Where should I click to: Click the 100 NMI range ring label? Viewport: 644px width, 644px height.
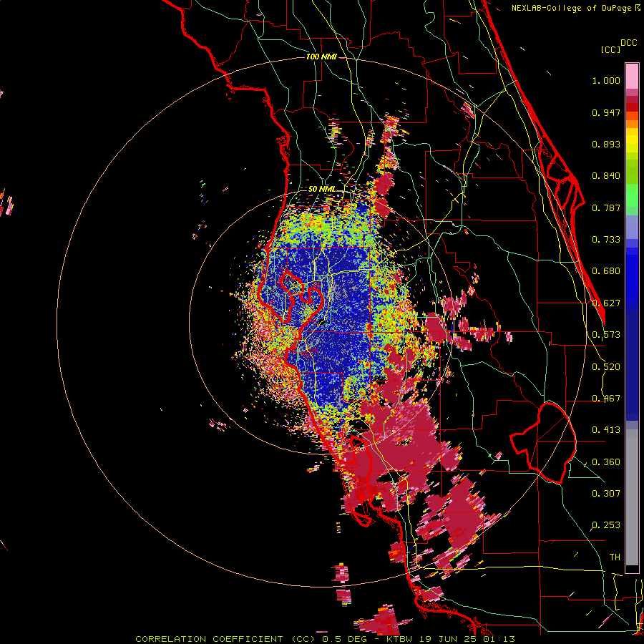(321, 57)
